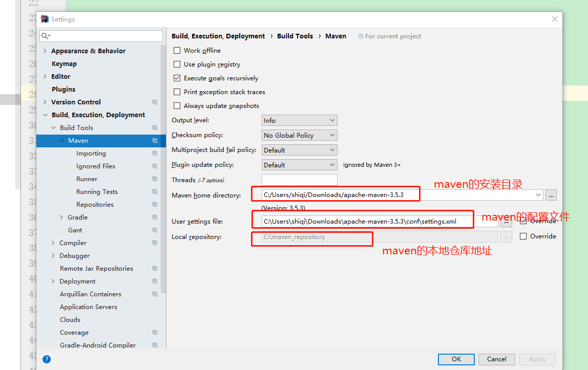Browse for the User settings file
This screenshot has height=370, width=588.
tap(506, 222)
